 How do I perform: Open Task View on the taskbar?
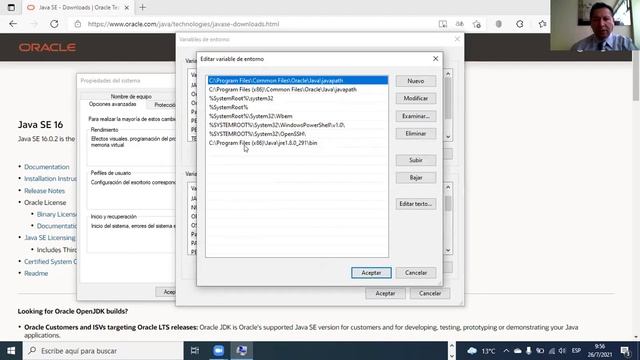195,351
